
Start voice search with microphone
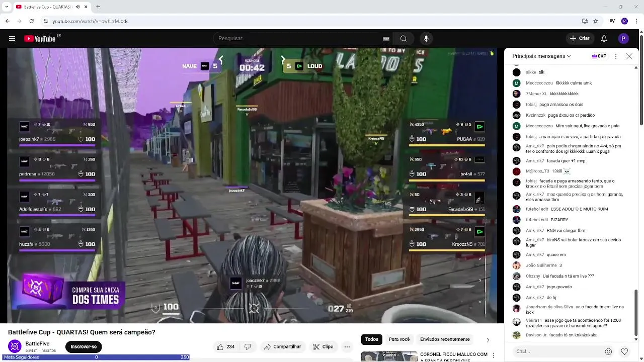(426, 39)
